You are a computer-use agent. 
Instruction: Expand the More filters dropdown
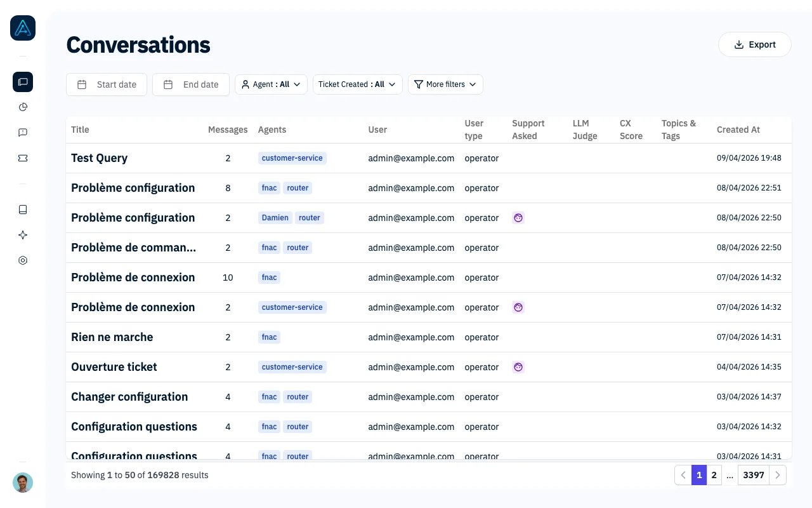[x=445, y=84]
